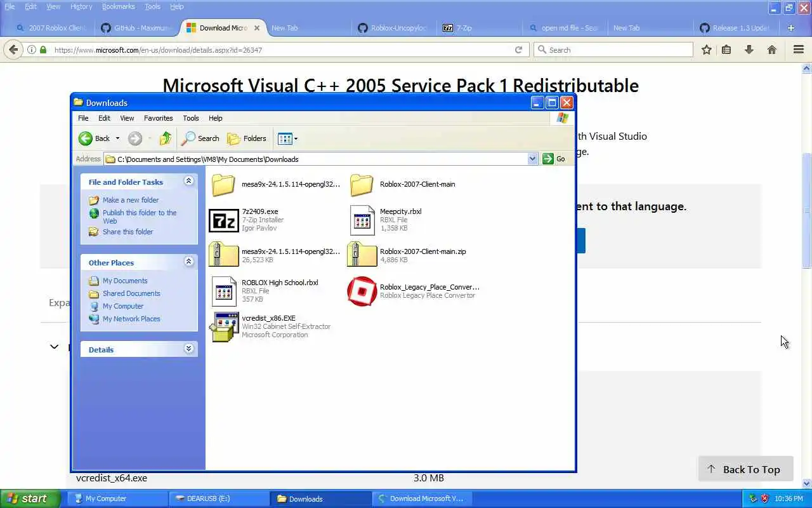Screen dimensions: 812x508
Task: Open My Network Places link
Action: coord(131,319)
